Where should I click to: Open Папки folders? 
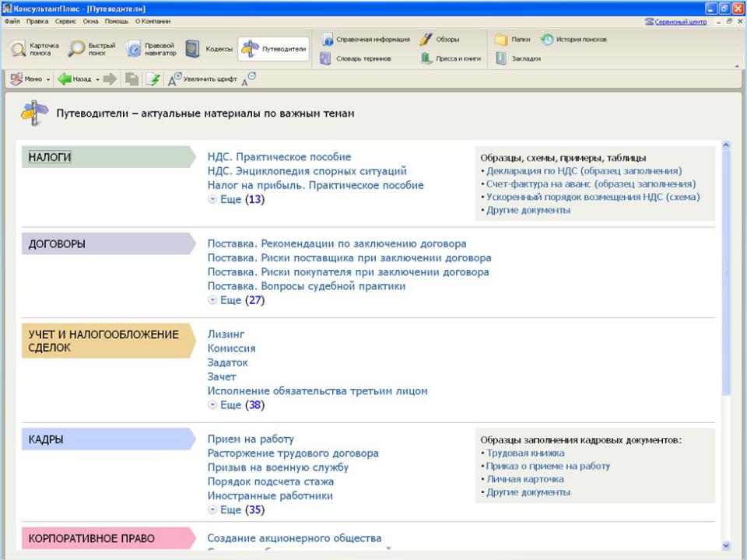coord(513,40)
